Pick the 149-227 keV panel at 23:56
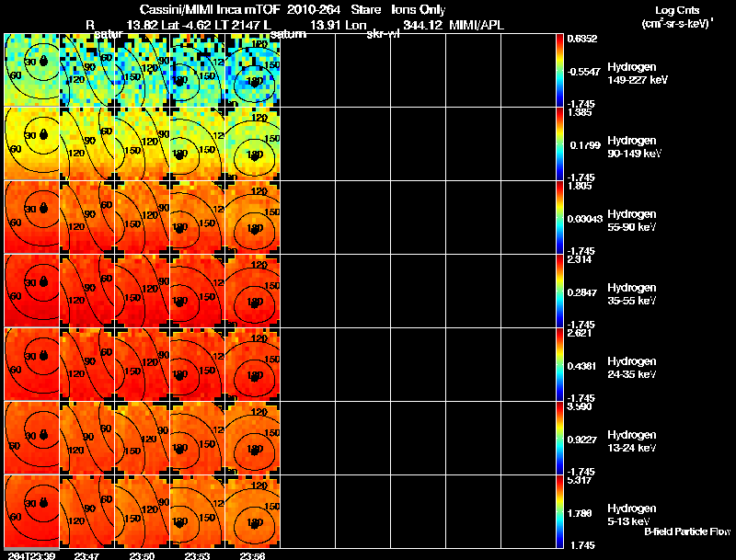 253,70
